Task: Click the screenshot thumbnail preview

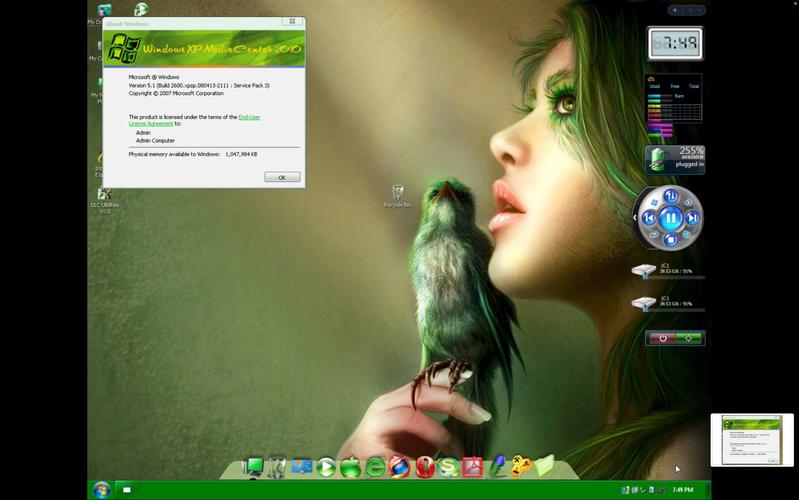Action: [x=752, y=440]
